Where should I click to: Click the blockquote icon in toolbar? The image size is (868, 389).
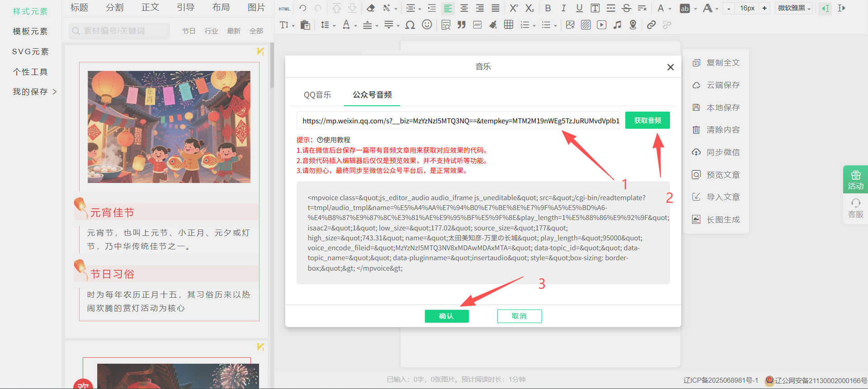click(461, 25)
